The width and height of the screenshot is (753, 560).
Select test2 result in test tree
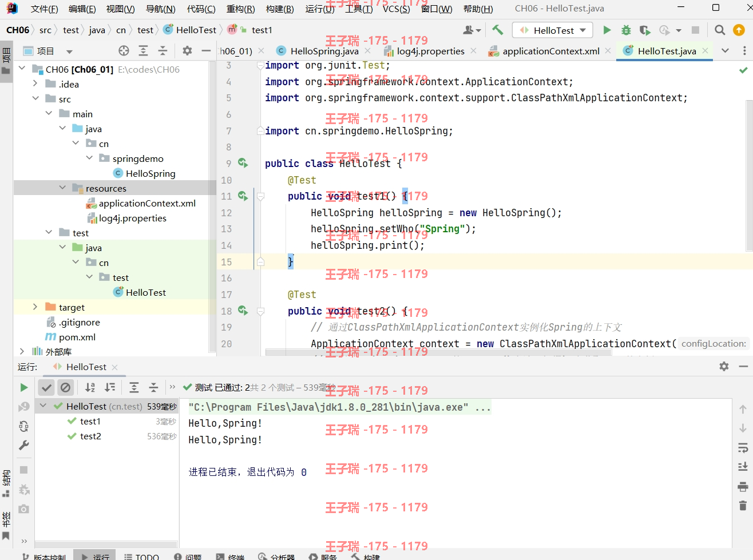(x=90, y=436)
